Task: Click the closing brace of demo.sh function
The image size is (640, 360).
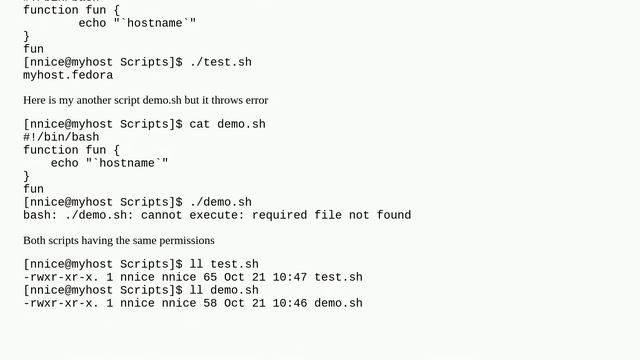Action: pos(27,176)
